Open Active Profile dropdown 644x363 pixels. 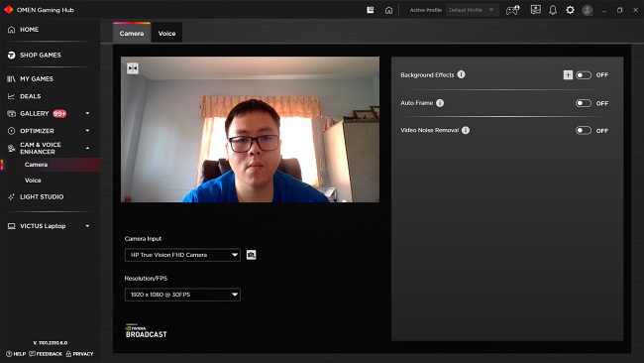coord(473,10)
